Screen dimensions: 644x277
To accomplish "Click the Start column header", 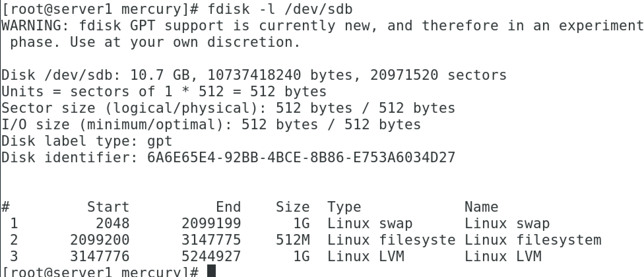I will [x=108, y=207].
